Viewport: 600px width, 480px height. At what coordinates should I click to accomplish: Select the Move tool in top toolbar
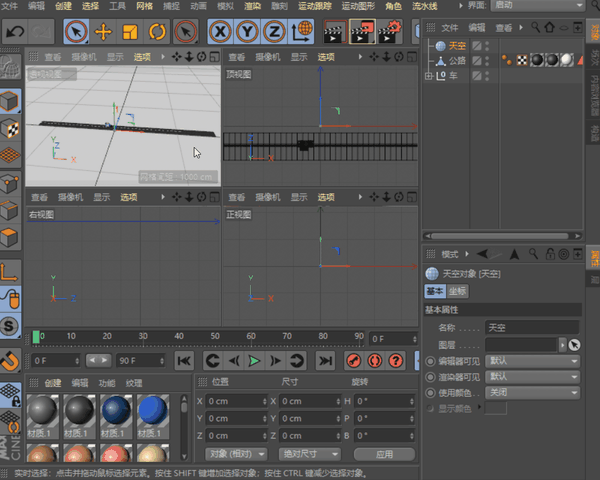tap(103, 33)
